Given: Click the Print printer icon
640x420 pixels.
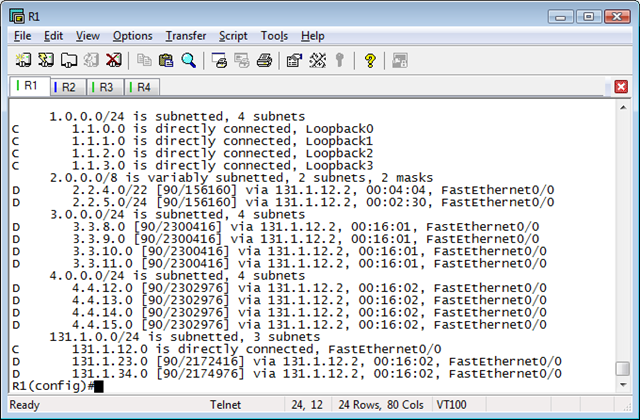Looking at the screenshot, I should [x=264, y=60].
